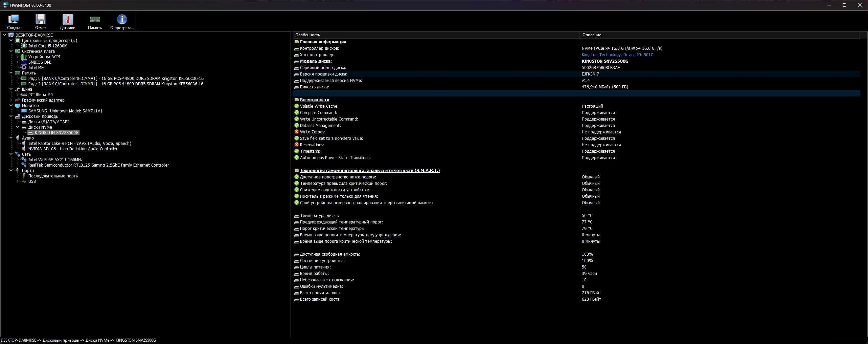Collapse the Сеть tree branch
Screen dimensions: 868x344
coord(11,154)
